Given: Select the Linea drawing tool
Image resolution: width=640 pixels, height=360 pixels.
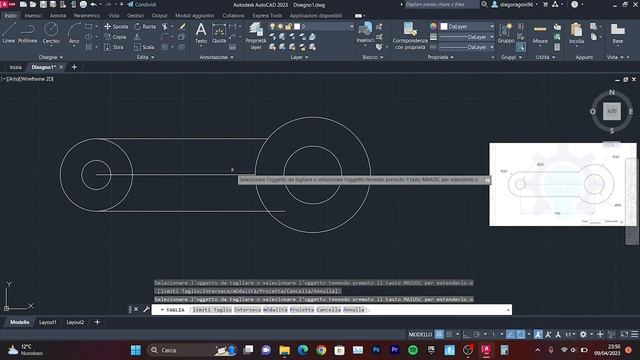Looking at the screenshot, I should pyautogui.click(x=9, y=33).
